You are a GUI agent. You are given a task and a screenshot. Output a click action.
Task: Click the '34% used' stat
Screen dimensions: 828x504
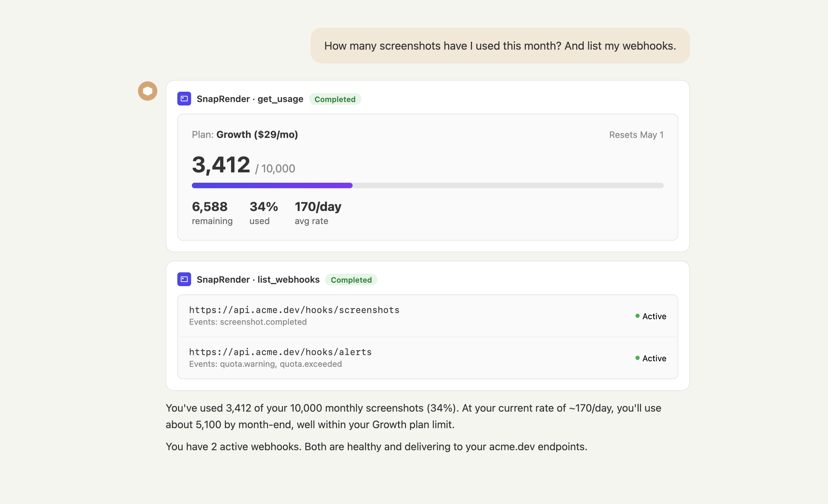coord(264,213)
